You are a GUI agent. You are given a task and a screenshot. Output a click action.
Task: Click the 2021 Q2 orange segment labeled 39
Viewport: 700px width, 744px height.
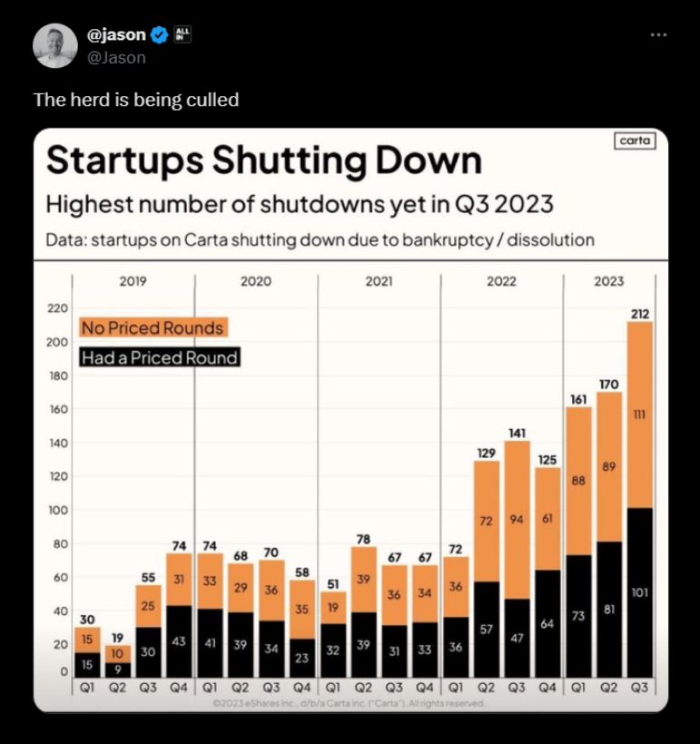[x=364, y=580]
